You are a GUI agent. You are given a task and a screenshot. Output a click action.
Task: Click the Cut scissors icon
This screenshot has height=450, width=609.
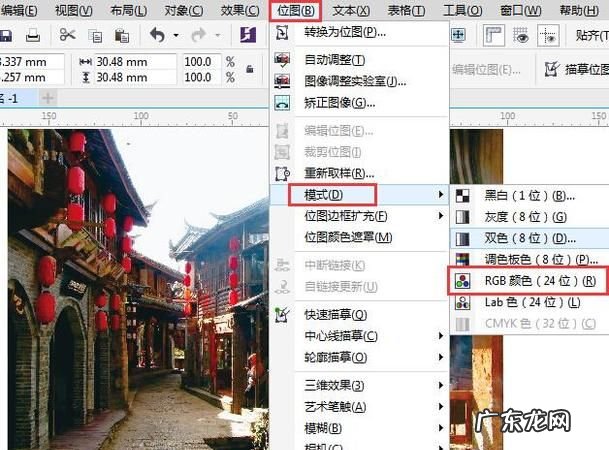click(68, 35)
